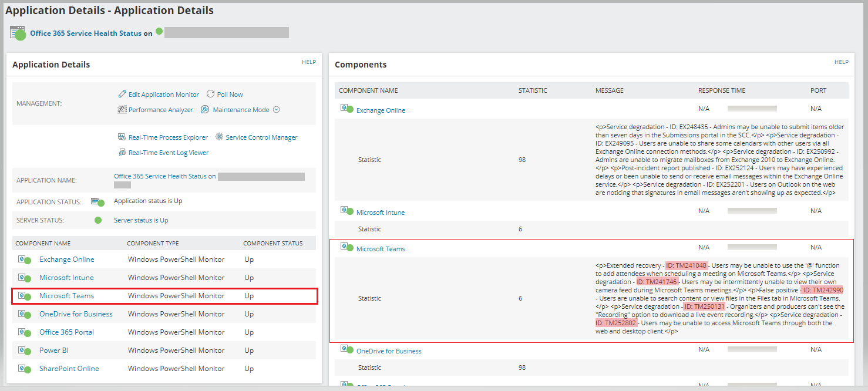The width and height of the screenshot is (868, 391).
Task: Click the Poll Now link
Action: (230, 95)
